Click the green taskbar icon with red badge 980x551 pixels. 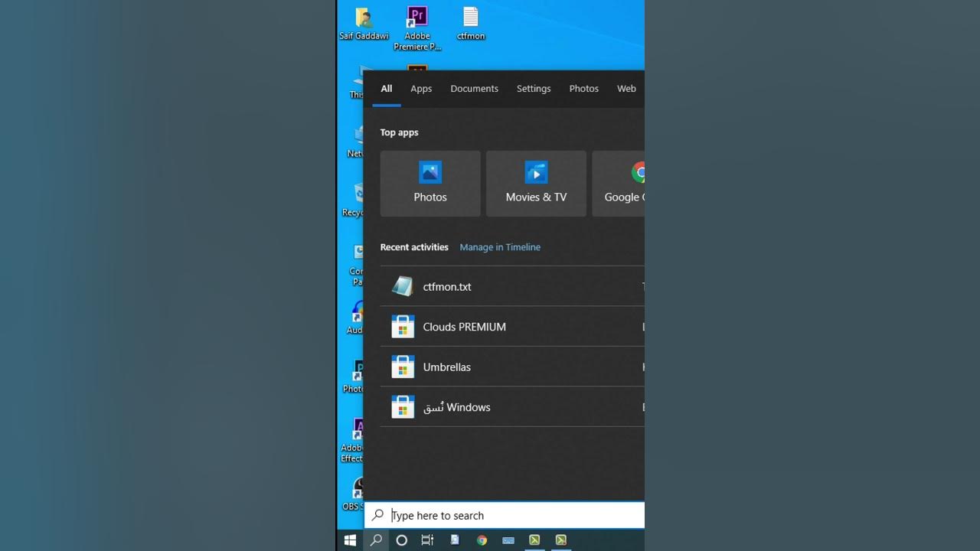click(x=561, y=540)
